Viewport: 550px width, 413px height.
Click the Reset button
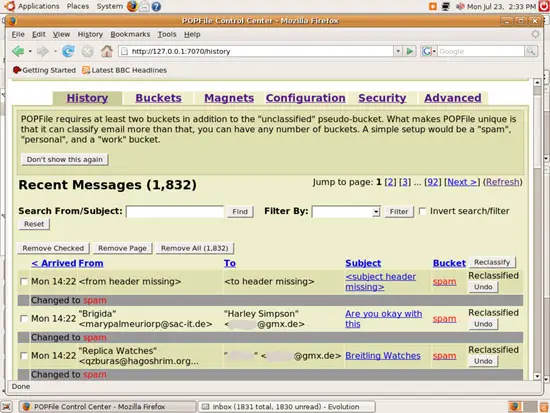[x=34, y=224]
